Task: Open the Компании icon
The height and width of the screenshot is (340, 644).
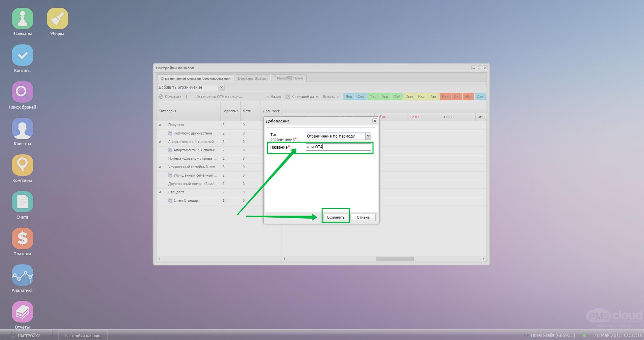Action: click(23, 165)
